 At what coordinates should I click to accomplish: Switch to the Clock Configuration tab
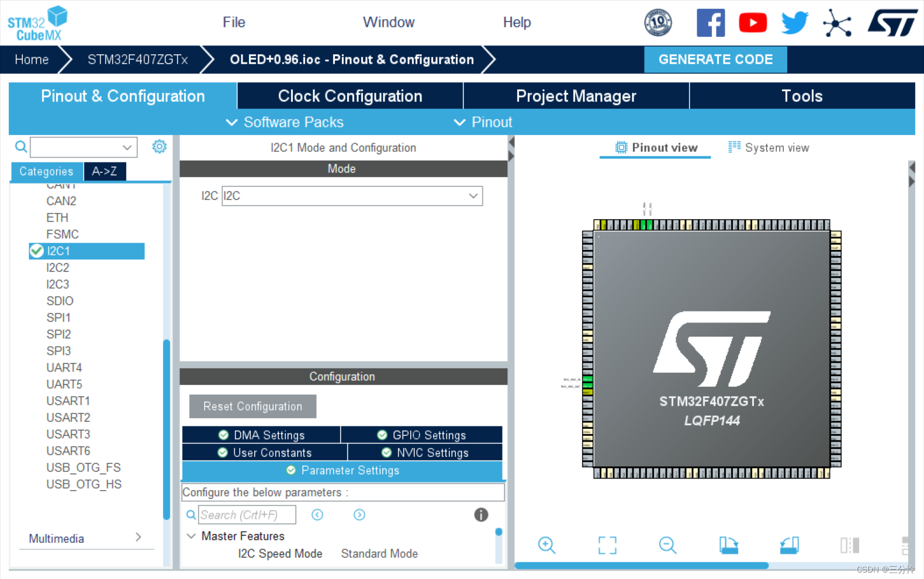tap(350, 96)
